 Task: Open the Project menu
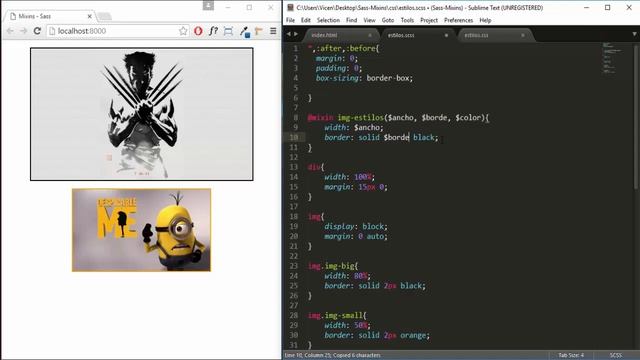[x=429, y=20]
